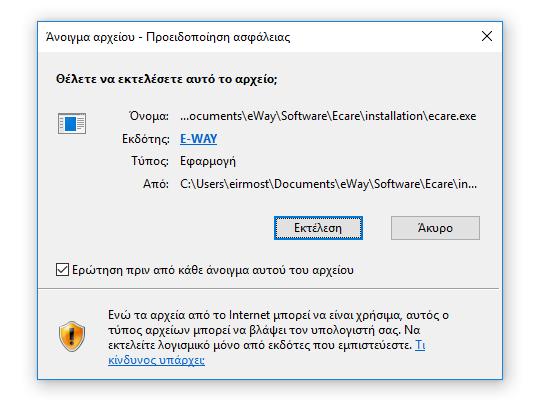547x403 pixels.
Task: Open the E-WAY publisher link
Action: [x=198, y=139]
